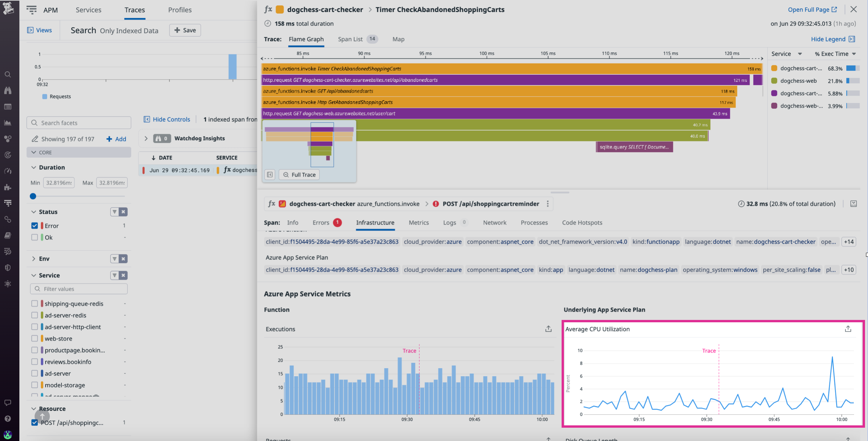Open Watchdog via the binoculars sidebar icon
This screenshot has height=441, width=868.
click(x=8, y=90)
